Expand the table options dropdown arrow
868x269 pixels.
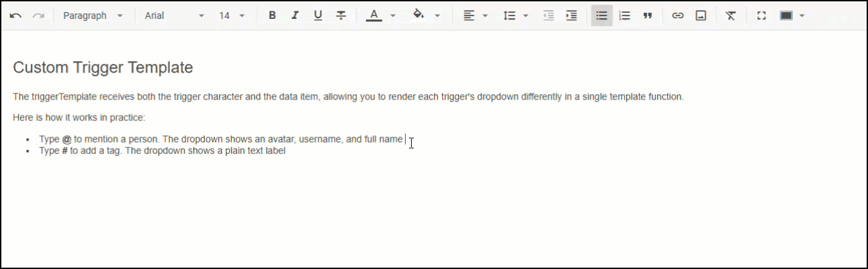(802, 15)
